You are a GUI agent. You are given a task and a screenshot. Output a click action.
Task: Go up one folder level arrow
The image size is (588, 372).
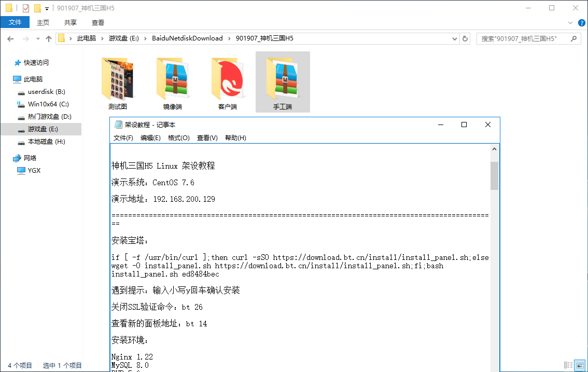point(49,38)
